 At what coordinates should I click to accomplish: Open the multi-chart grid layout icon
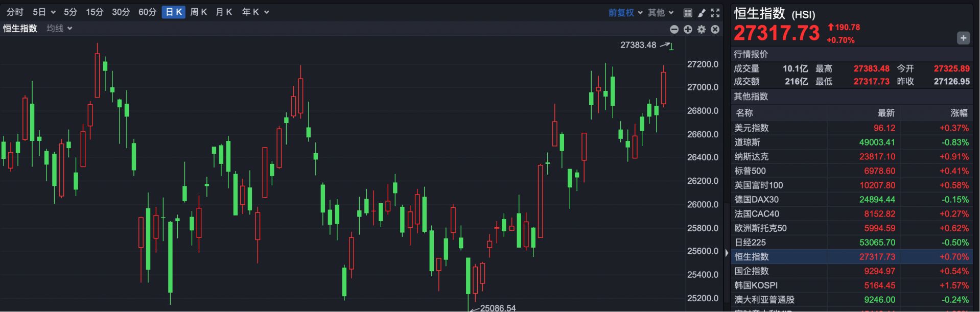[x=688, y=13]
